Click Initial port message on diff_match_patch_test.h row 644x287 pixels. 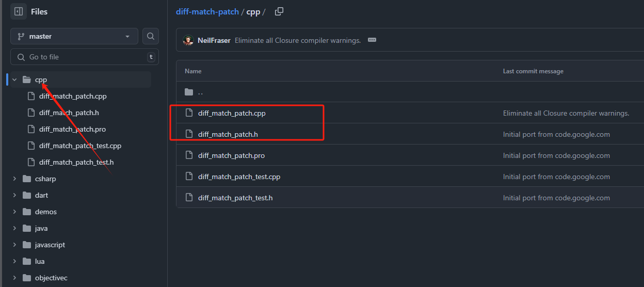(x=556, y=198)
